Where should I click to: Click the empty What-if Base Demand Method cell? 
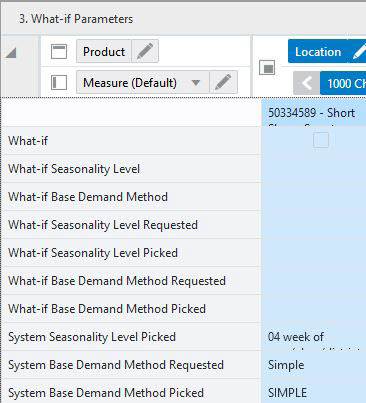[314, 197]
